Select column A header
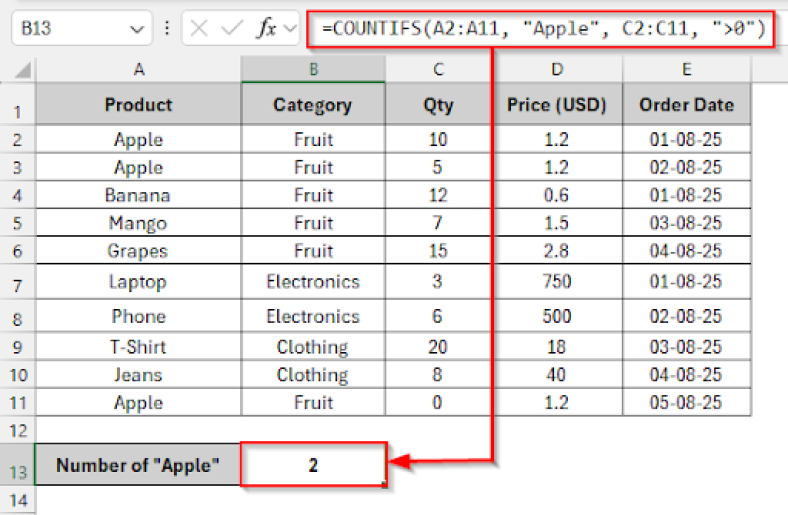This screenshot has width=788, height=515. [138, 69]
